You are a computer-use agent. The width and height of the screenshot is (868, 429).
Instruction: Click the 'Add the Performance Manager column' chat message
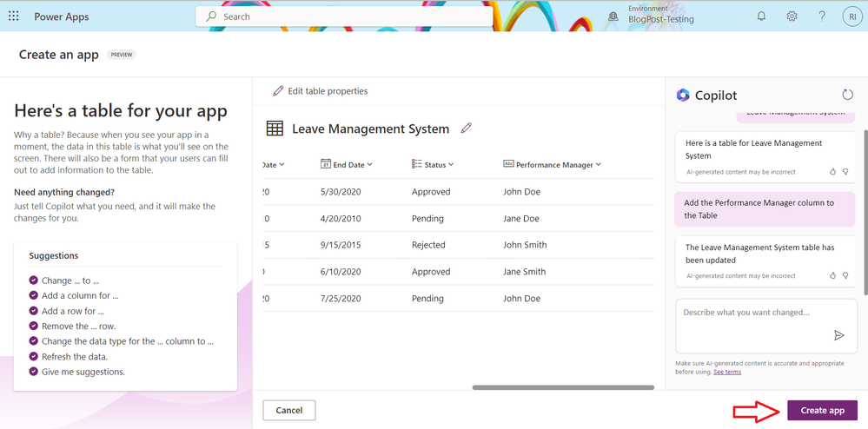[765, 209]
